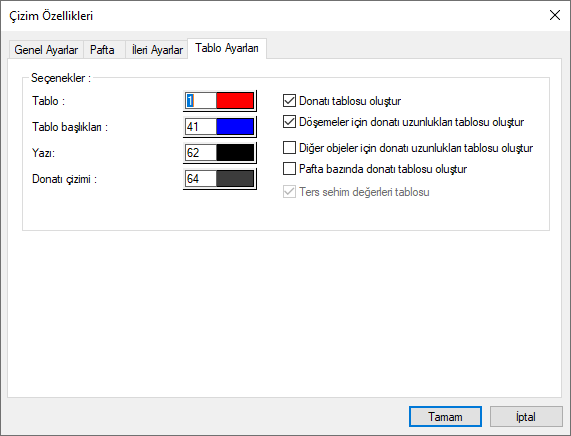This screenshot has height=436, width=571.
Task: Select the Tablo Ayarları tab
Action: pos(227,48)
